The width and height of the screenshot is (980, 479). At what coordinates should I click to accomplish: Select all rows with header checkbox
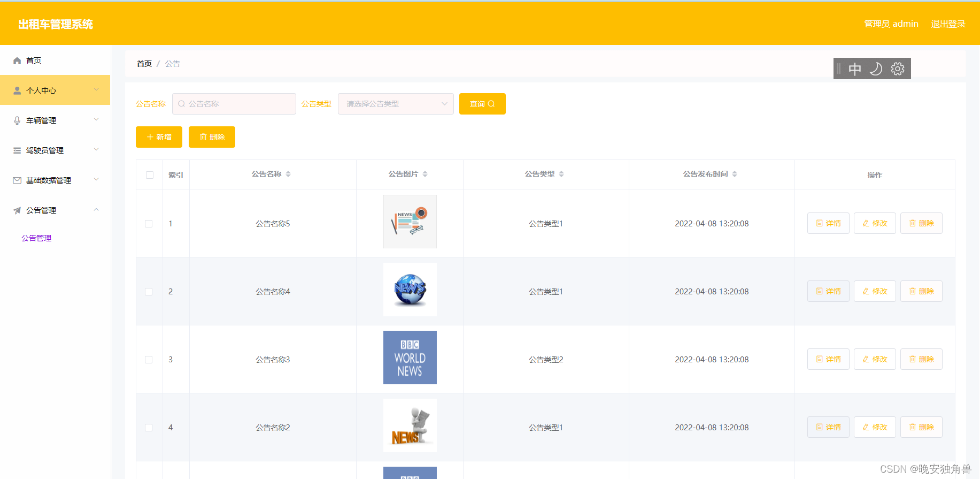click(150, 175)
